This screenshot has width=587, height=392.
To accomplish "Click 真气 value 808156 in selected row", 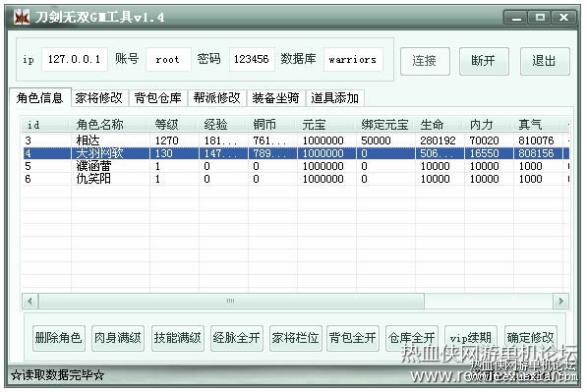I will pyautogui.click(x=536, y=153).
